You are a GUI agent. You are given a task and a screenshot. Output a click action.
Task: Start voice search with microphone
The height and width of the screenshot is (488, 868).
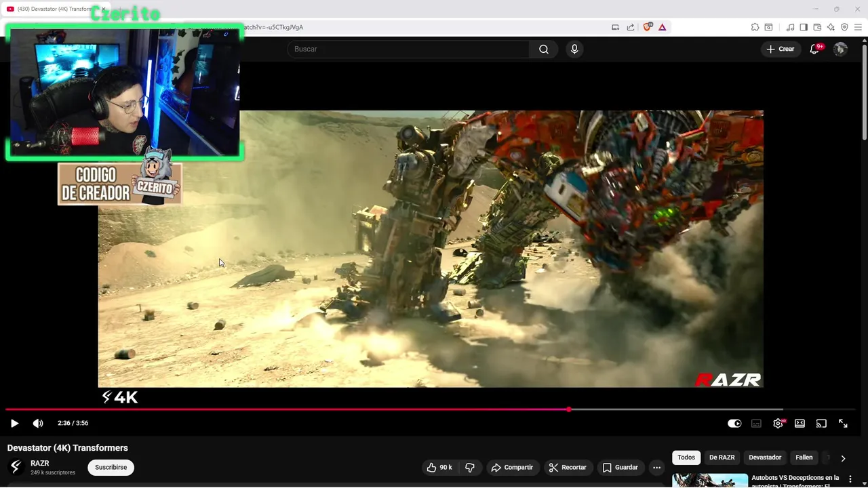point(574,49)
